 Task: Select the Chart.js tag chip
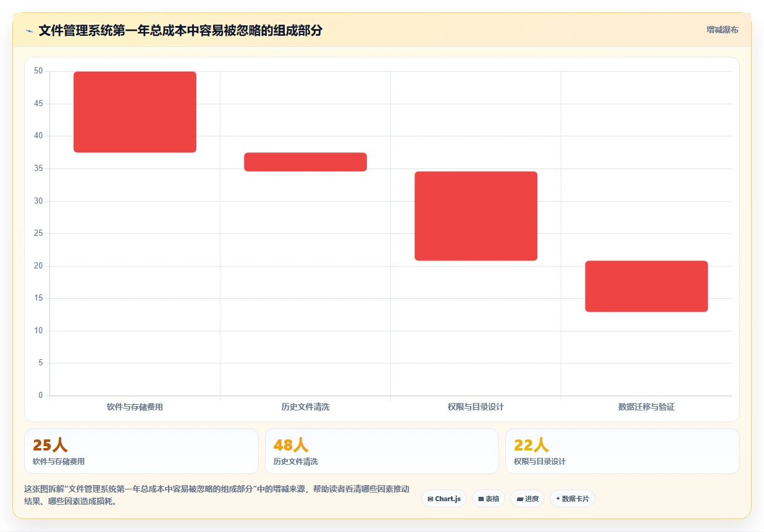tap(444, 499)
